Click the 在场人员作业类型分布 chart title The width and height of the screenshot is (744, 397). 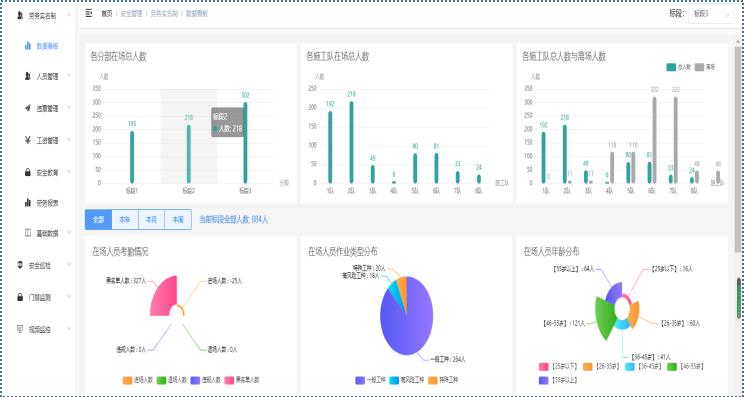(x=343, y=251)
